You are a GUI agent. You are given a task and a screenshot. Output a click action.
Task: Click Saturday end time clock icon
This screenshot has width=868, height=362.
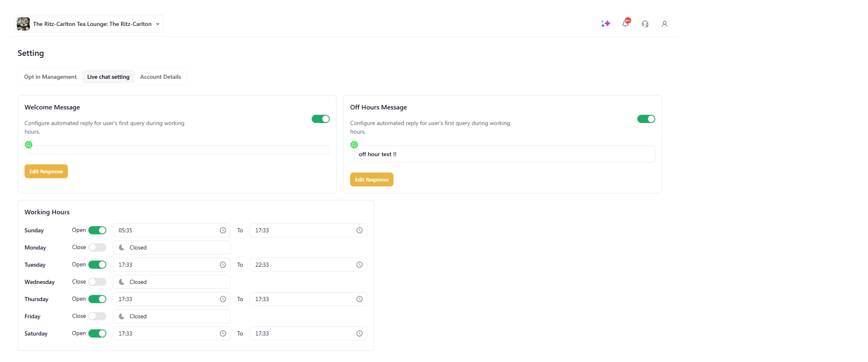tap(360, 334)
